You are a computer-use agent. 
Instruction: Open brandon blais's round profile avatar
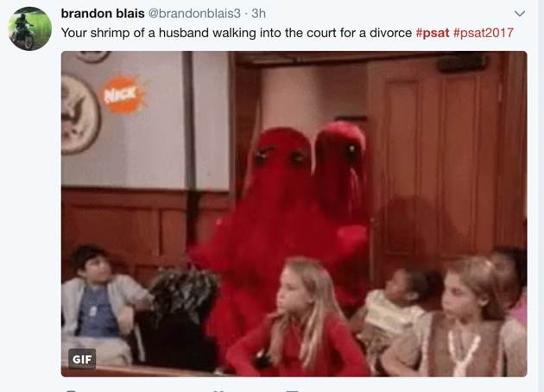(x=30, y=28)
